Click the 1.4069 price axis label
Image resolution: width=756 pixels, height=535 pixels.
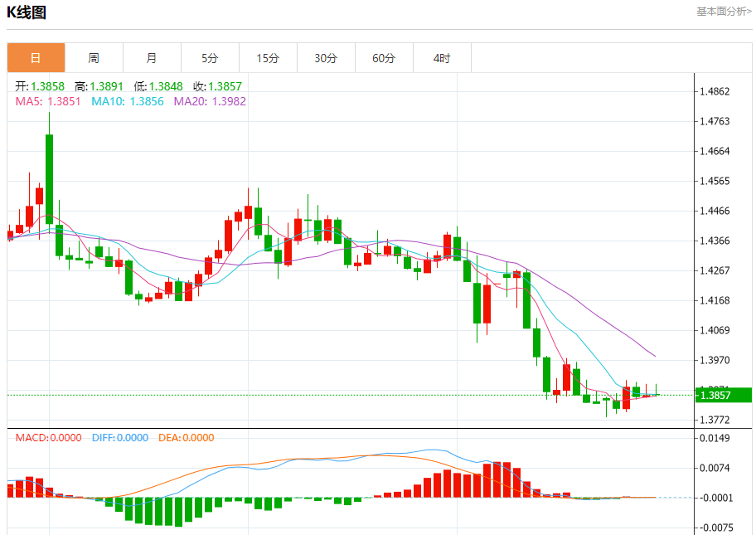(715, 330)
